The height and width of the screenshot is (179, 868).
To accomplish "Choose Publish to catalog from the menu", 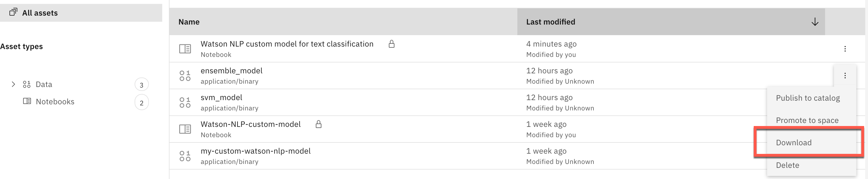I will [808, 98].
